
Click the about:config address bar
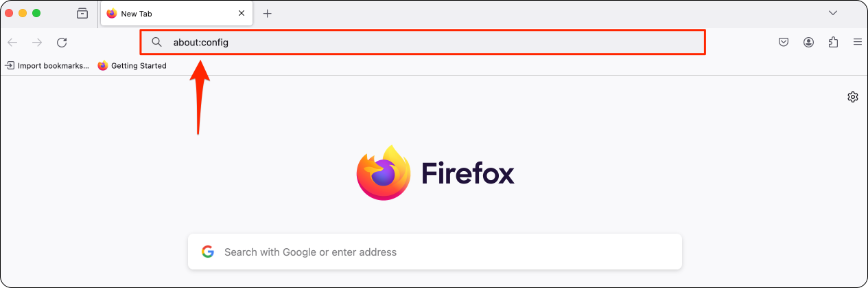click(x=423, y=43)
